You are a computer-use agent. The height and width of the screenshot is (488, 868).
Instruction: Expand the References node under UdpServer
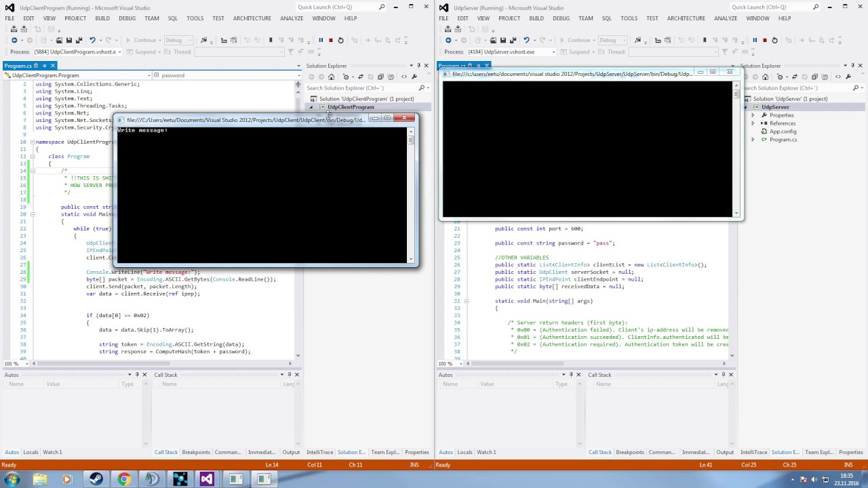coord(753,123)
